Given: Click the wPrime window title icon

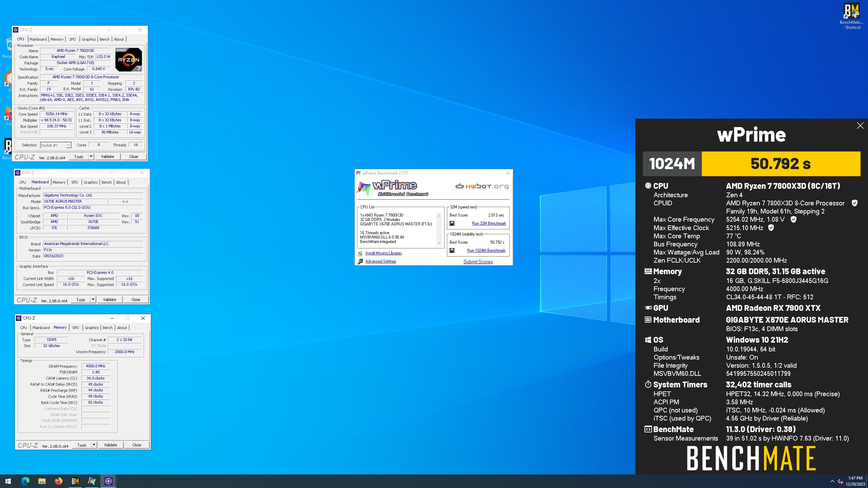Looking at the screenshot, I should 358,173.
